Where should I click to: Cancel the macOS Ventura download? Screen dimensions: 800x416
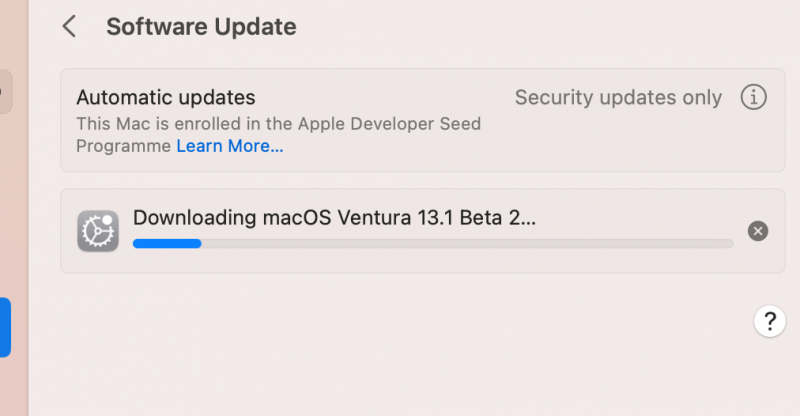758,231
